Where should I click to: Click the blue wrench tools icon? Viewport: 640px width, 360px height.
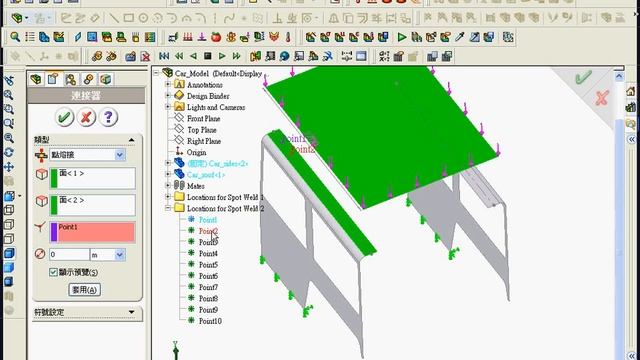pyautogui.click(x=328, y=56)
